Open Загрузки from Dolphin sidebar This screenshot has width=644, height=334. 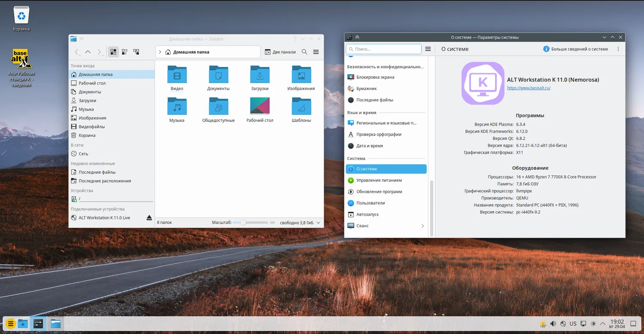[x=112, y=100]
